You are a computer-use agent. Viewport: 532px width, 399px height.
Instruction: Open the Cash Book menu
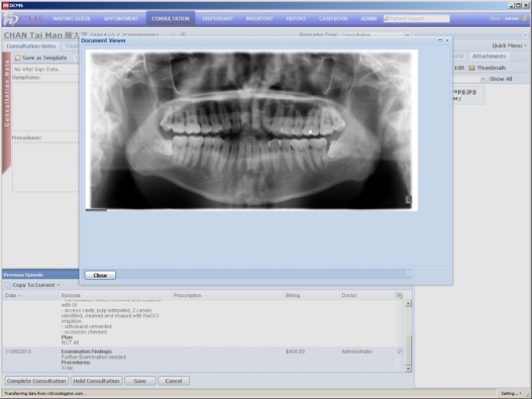tap(333, 18)
